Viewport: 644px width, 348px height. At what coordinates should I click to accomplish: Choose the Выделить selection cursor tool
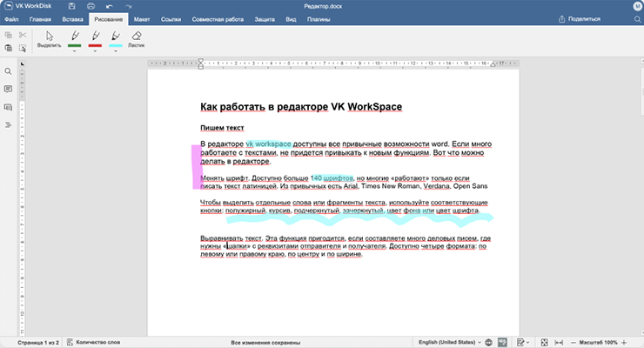coord(50,39)
